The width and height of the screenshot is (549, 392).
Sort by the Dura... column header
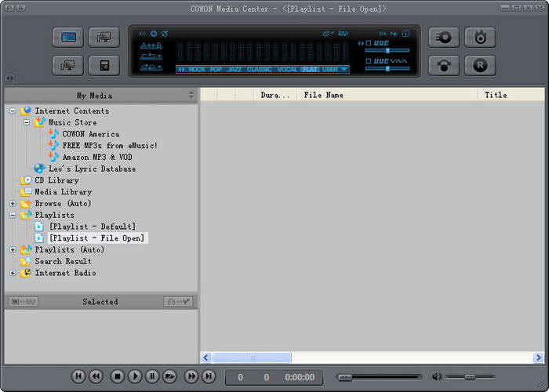tap(275, 95)
